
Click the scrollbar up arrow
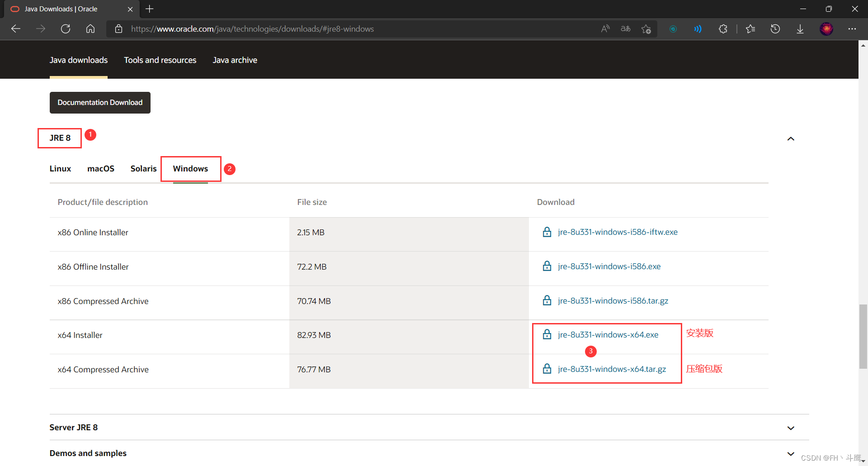(x=863, y=45)
